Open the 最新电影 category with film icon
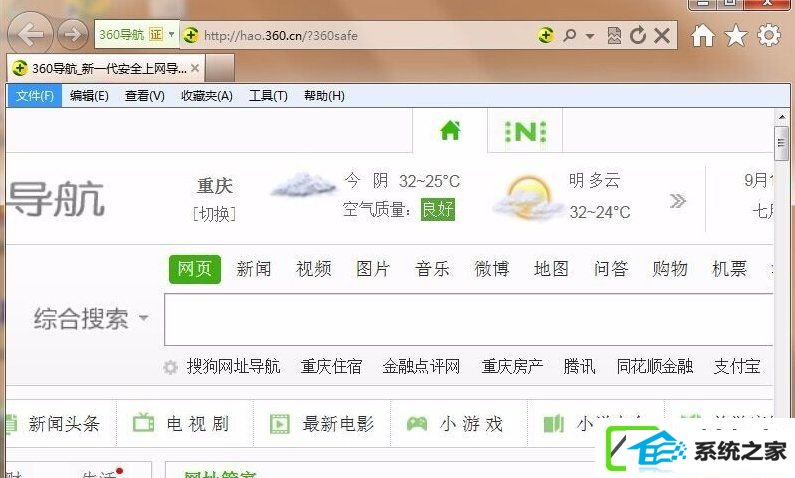Image resolution: width=795 pixels, height=478 pixels. [x=322, y=423]
